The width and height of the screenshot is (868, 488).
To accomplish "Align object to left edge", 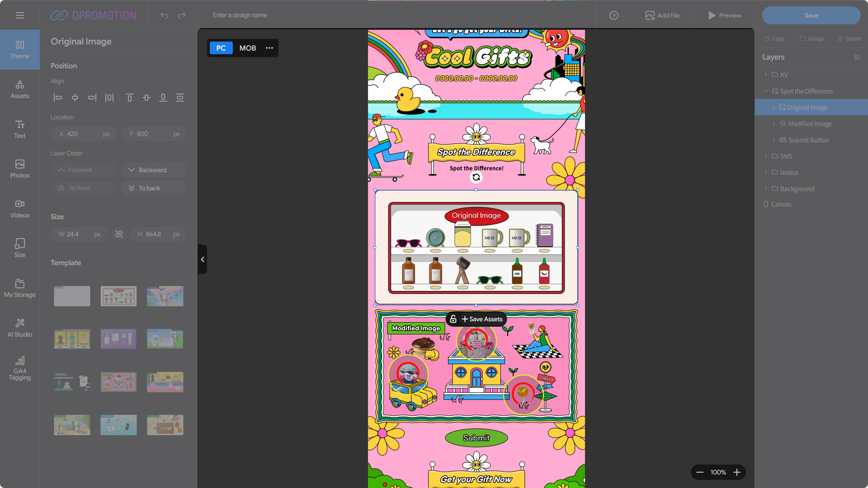I will click(x=58, y=98).
